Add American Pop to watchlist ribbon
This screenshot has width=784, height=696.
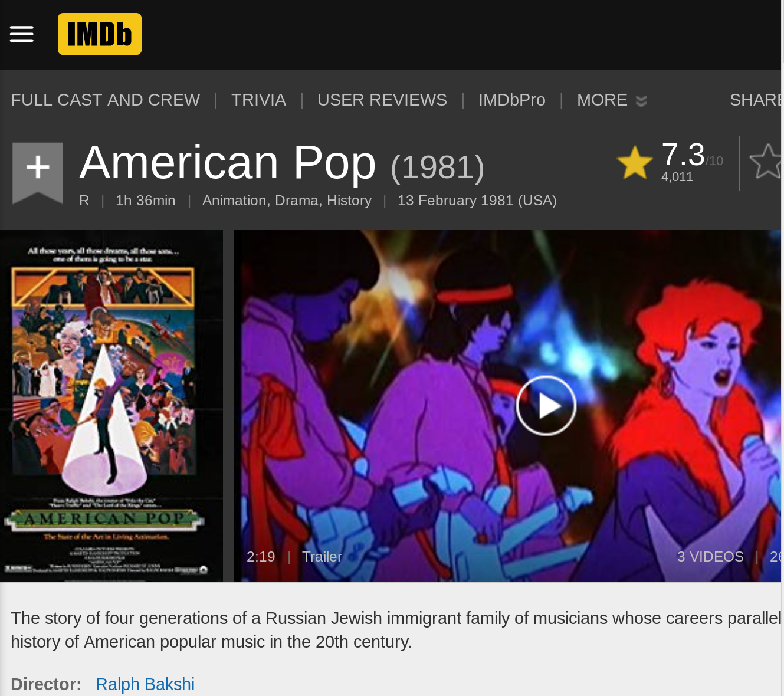tap(38, 173)
